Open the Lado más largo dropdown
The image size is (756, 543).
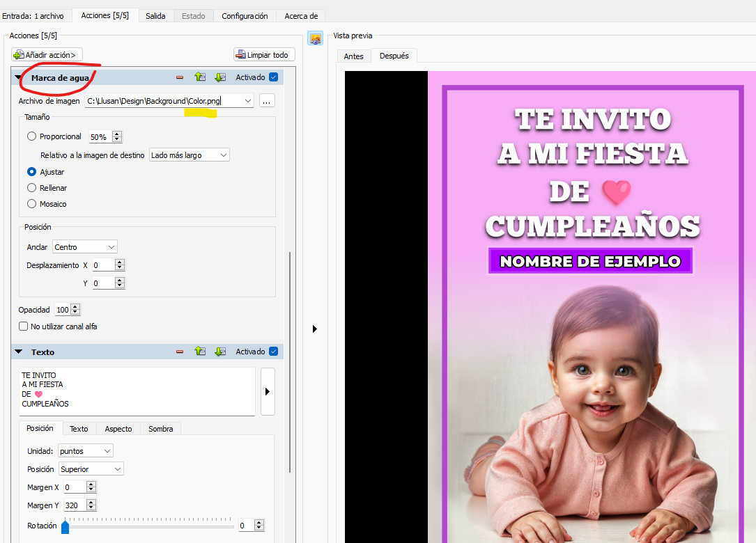pos(189,155)
